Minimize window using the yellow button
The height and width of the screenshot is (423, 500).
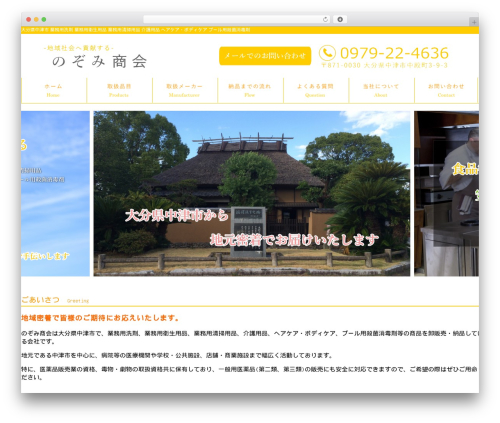36,19
